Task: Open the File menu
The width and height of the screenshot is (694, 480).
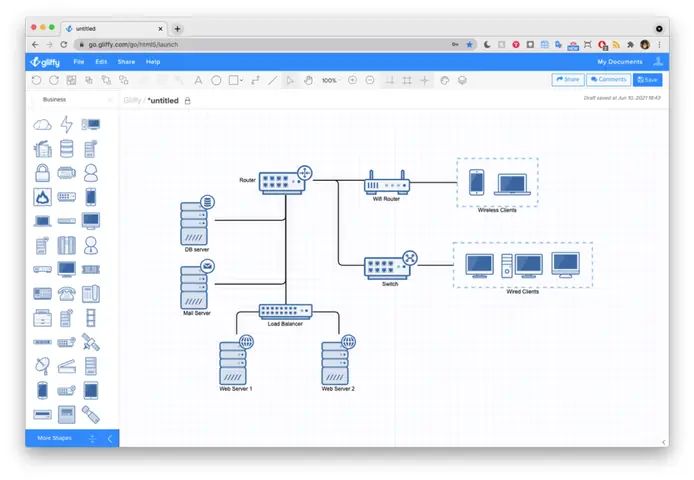Action: (x=79, y=62)
